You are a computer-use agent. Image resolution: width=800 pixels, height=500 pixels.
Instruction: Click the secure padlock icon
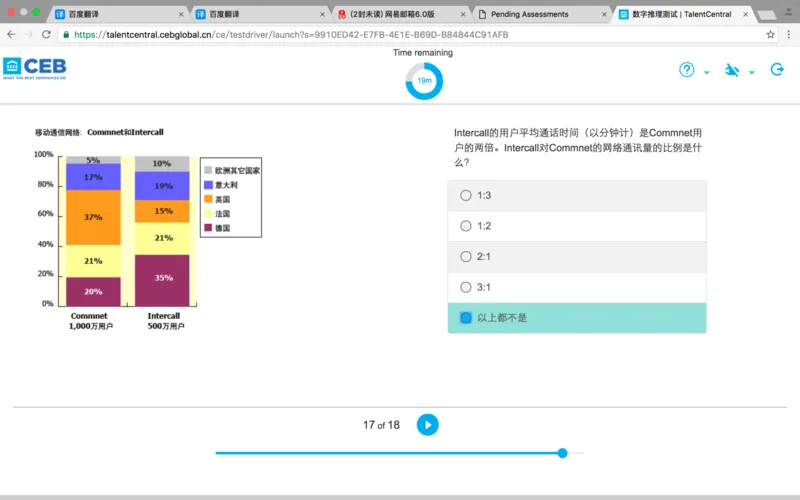coord(66,34)
